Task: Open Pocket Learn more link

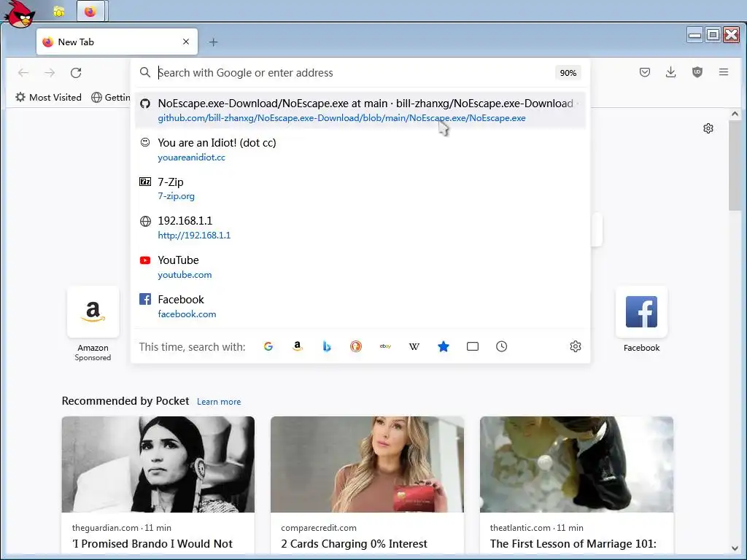Action: coord(219,402)
